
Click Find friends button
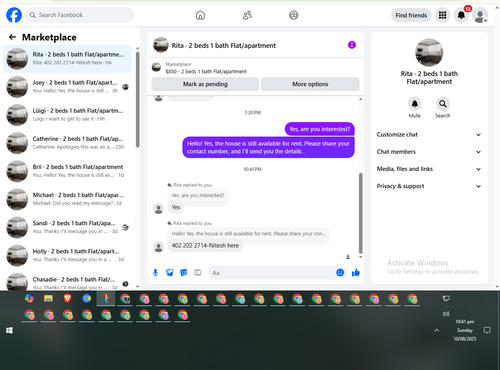(x=411, y=15)
